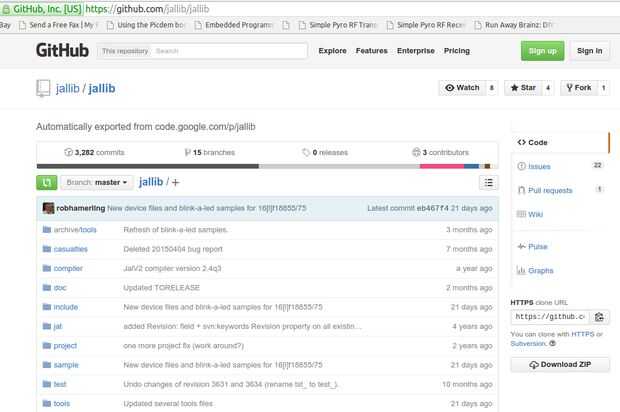Select the Code tab in sidebar
The height and width of the screenshot is (412, 620).
(x=560, y=142)
